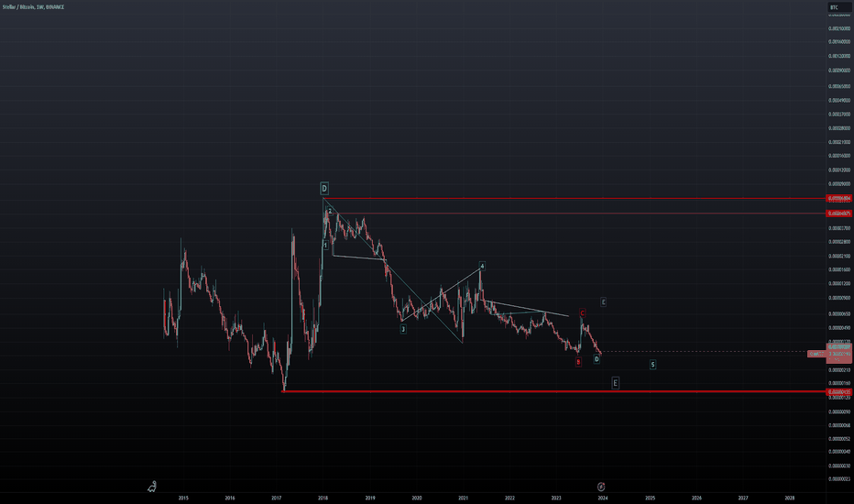Click the current price label on the price axis
854x504 pixels.
(839, 354)
